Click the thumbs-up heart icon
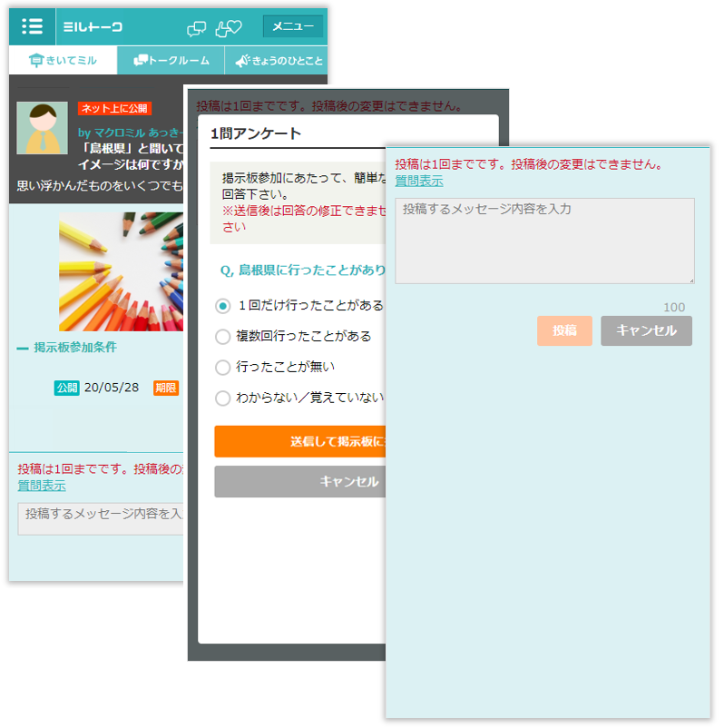Screen dimensions: 724x728 pos(228,28)
